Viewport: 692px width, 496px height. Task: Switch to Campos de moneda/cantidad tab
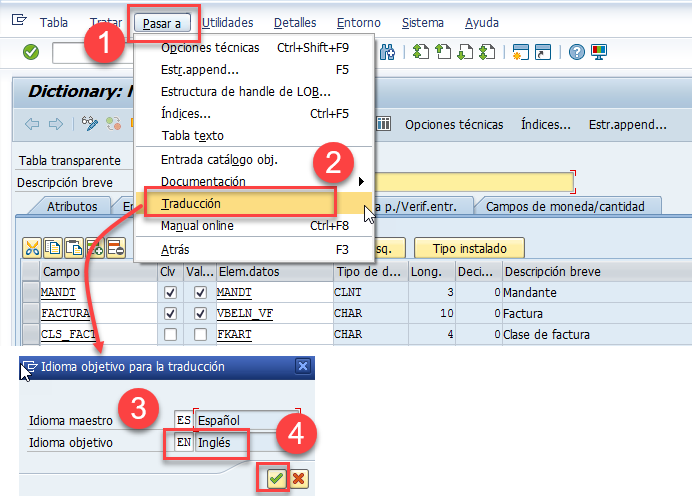click(566, 207)
